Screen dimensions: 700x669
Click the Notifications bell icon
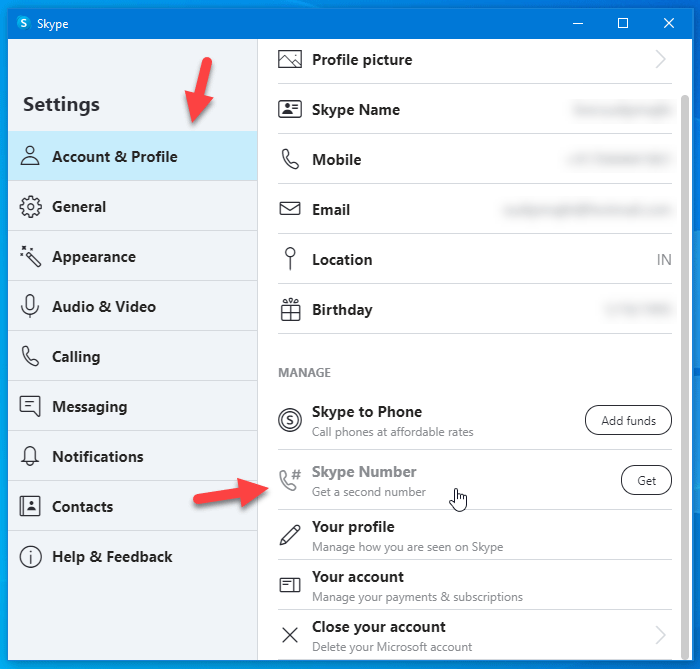point(30,456)
